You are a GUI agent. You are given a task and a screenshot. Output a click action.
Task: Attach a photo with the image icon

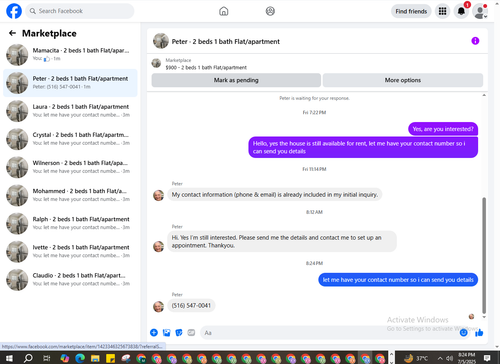click(x=166, y=332)
